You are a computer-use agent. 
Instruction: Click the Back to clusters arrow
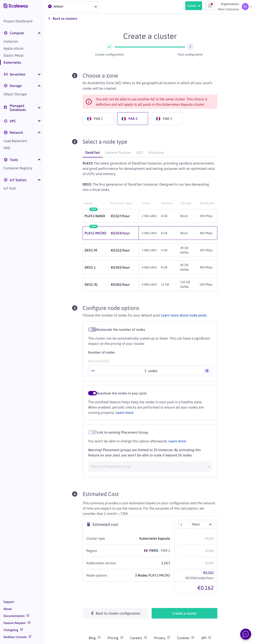point(49,18)
